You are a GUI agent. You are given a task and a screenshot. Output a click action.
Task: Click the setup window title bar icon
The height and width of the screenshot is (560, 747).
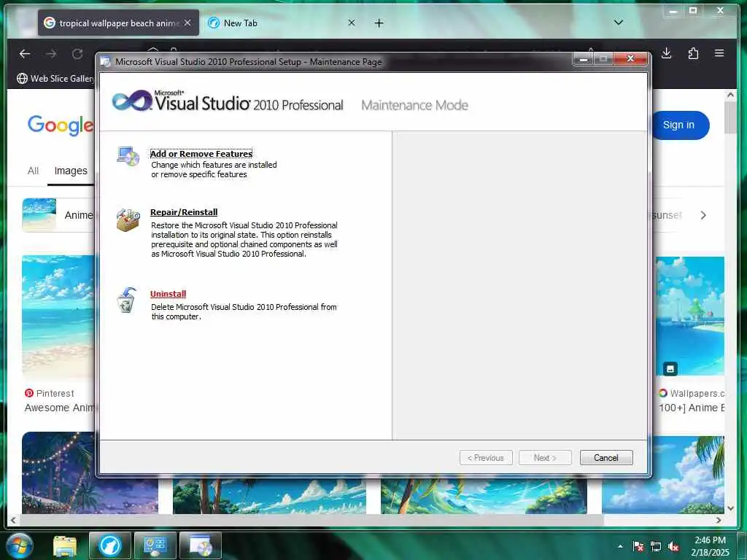(105, 62)
